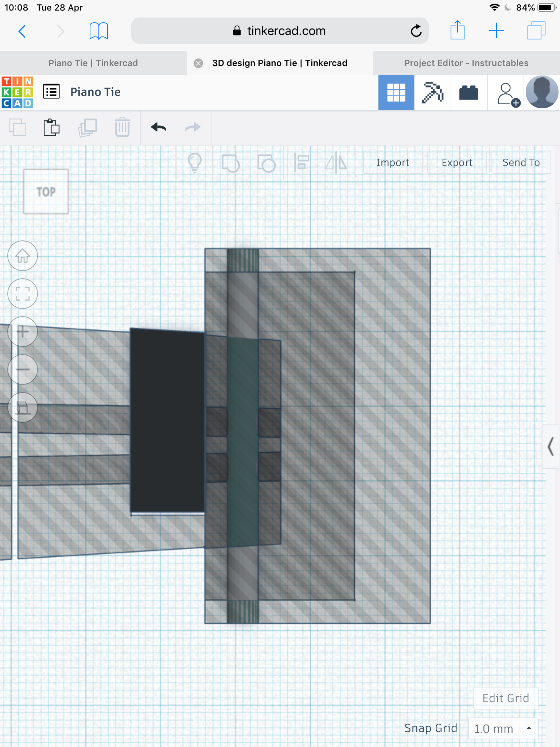The width and height of the screenshot is (560, 747).
Task: Rename the Piano Tie design title
Action: pos(96,92)
